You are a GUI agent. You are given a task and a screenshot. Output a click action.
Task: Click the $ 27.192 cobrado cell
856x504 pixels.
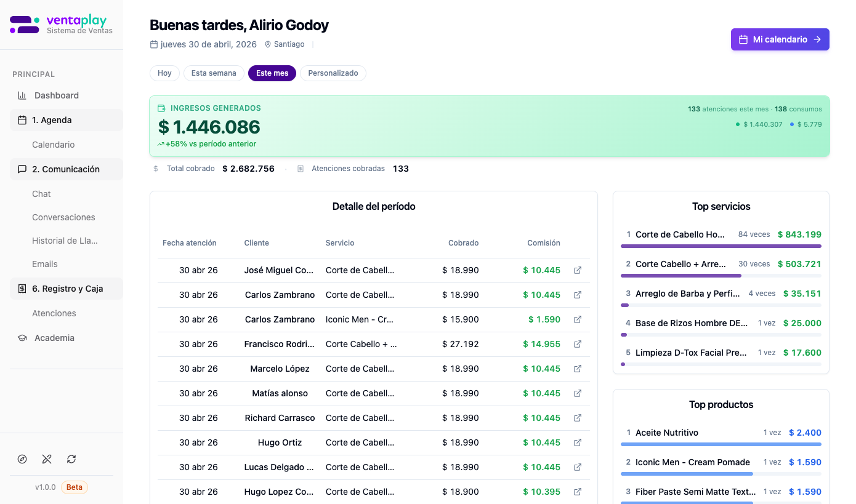pyautogui.click(x=461, y=344)
